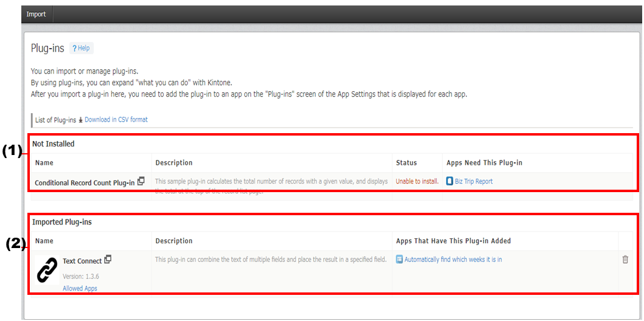Screen dimensions: 644x321
Task: Click the 'Unable to install.' status text
Action: click(x=418, y=181)
